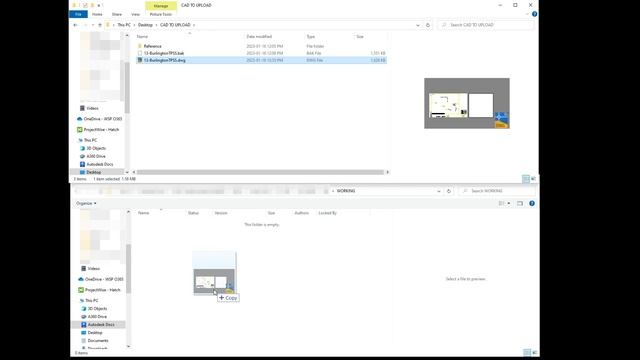Click This PC in the address breadcrumb
This screenshot has width=640, height=360.
(x=124, y=25)
